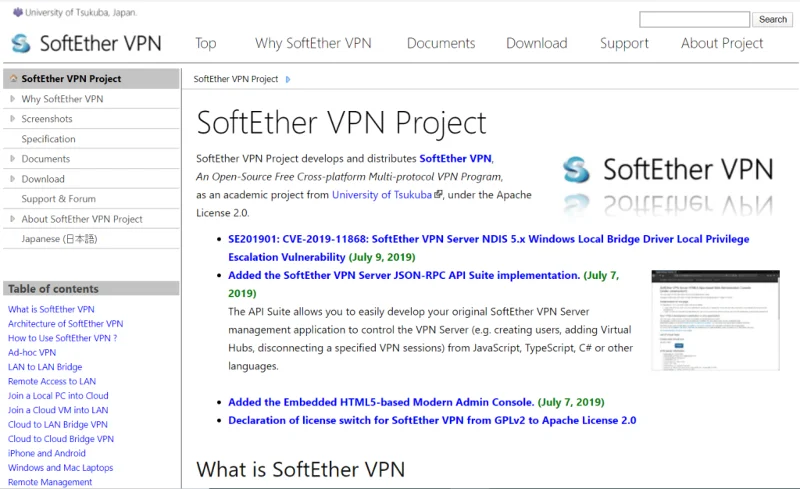Jump to LAN to LAN Bridge
The height and width of the screenshot is (489, 800).
point(45,366)
